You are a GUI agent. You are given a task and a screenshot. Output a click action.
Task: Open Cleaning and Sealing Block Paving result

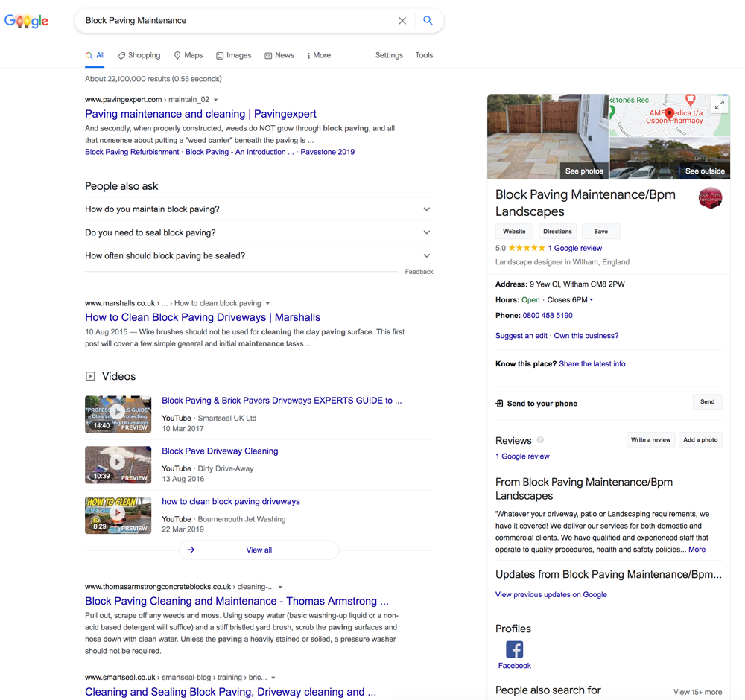230,692
